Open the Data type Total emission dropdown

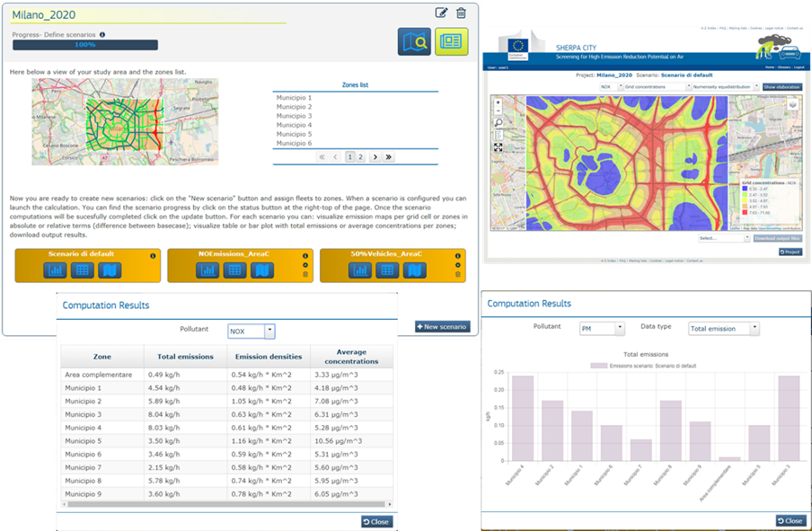(724, 329)
